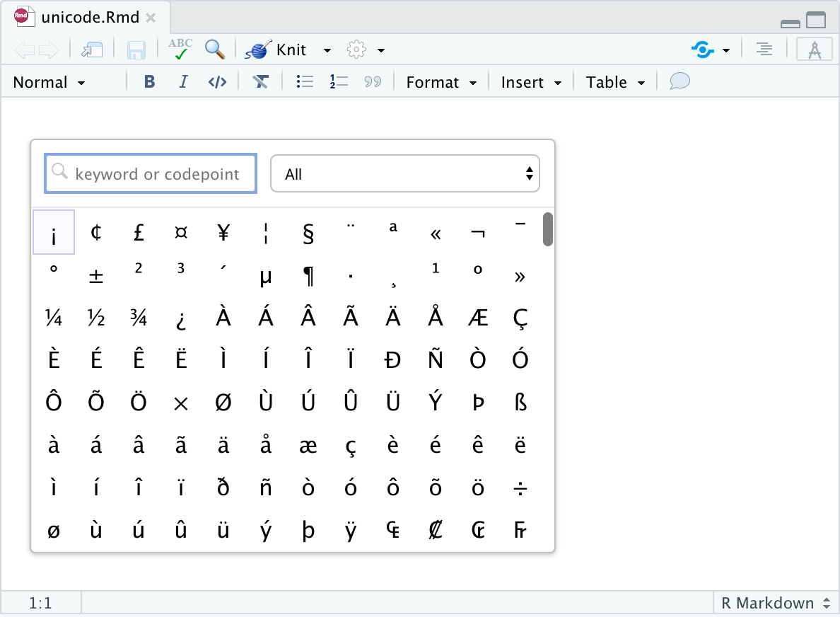
Task: Open the Normal paragraph style dropdown
Action: point(47,81)
